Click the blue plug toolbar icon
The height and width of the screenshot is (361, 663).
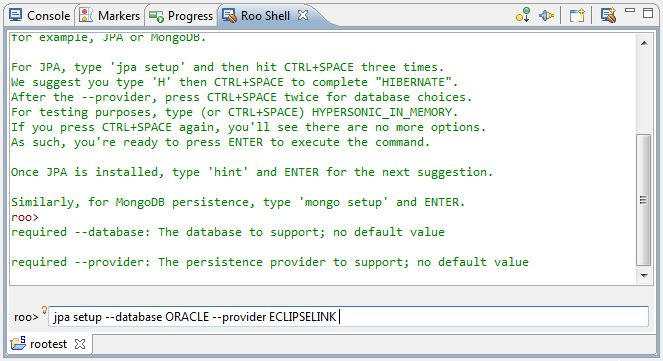point(546,16)
